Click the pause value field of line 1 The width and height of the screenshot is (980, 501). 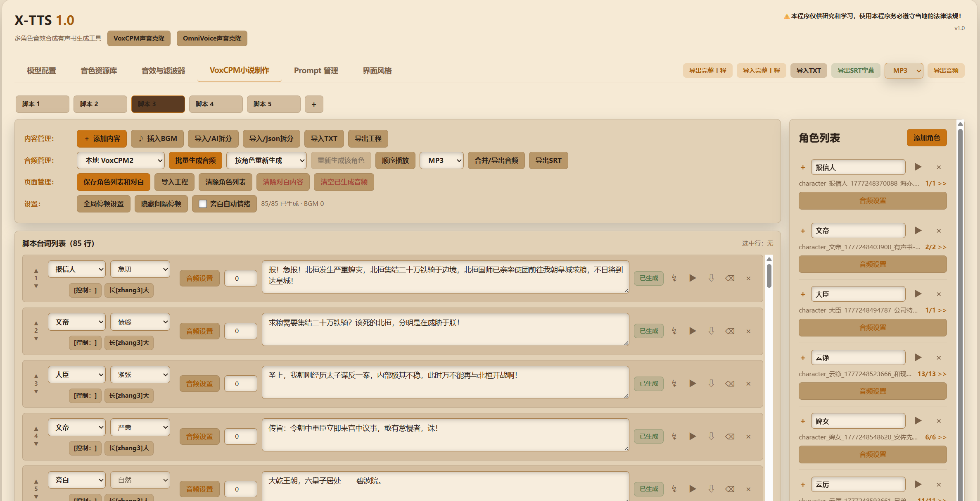(x=240, y=278)
